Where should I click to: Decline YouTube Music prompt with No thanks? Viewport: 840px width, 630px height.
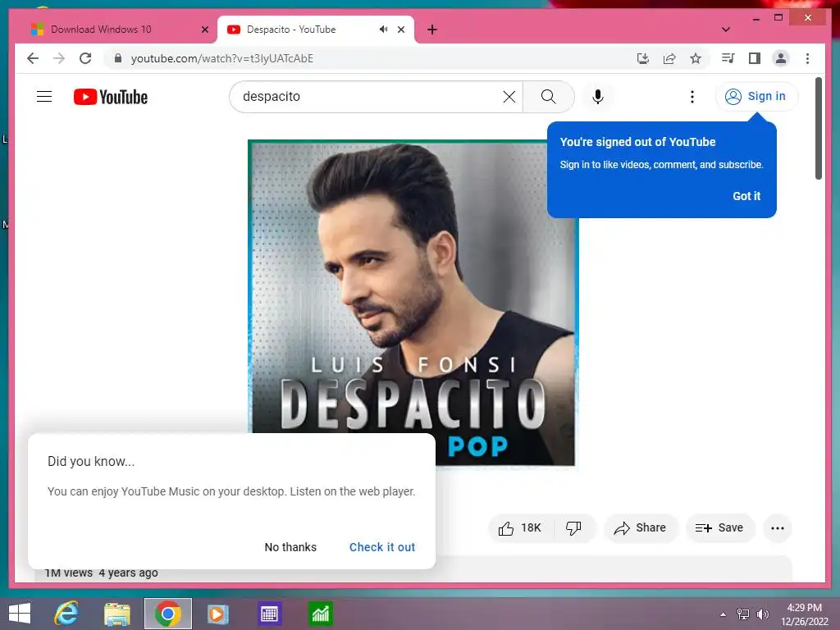(x=290, y=547)
